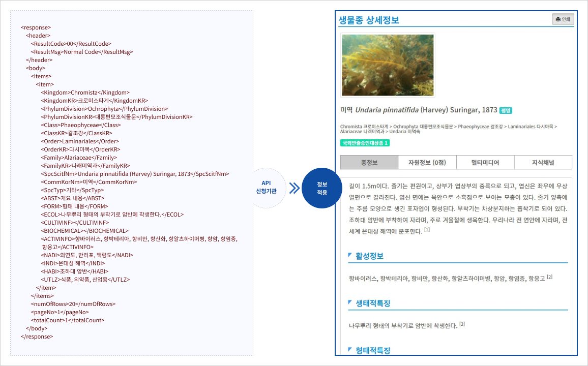Click the <Kingdom>Chromista XML line
The image size is (588, 366).
click(x=85, y=93)
